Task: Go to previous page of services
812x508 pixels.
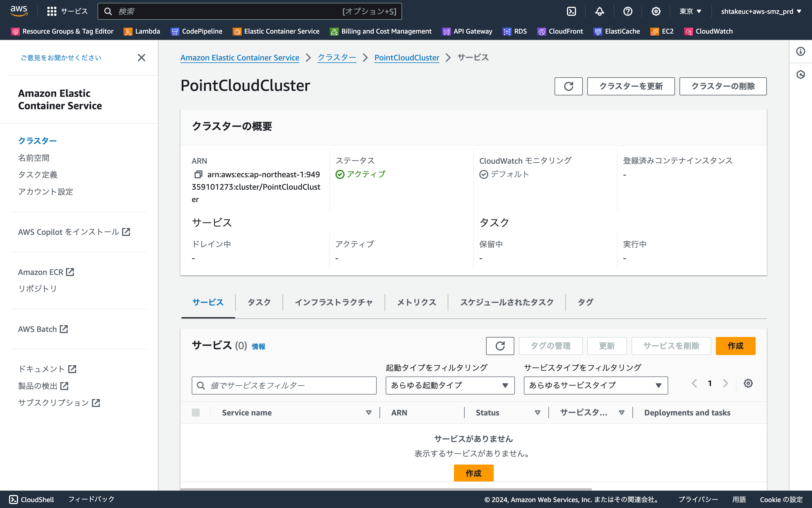Action: [x=694, y=383]
